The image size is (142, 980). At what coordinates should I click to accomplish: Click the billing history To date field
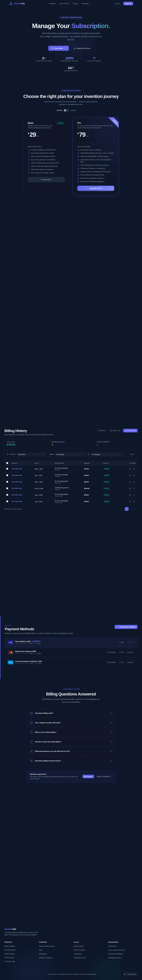tap(107, 454)
